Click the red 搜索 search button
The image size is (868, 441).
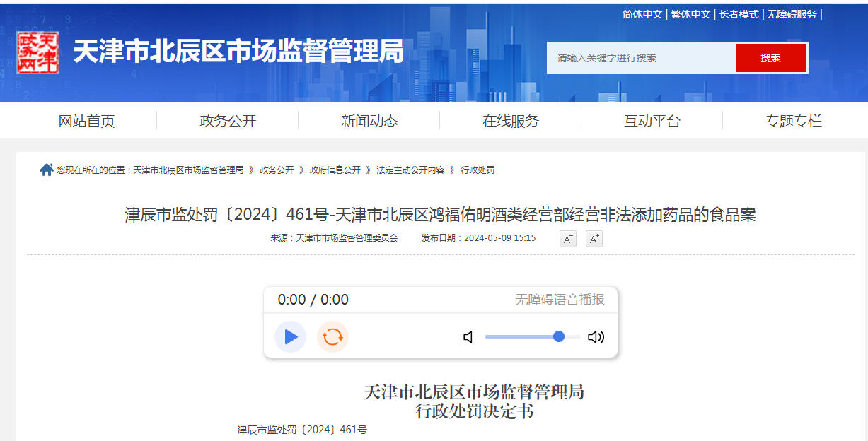771,58
